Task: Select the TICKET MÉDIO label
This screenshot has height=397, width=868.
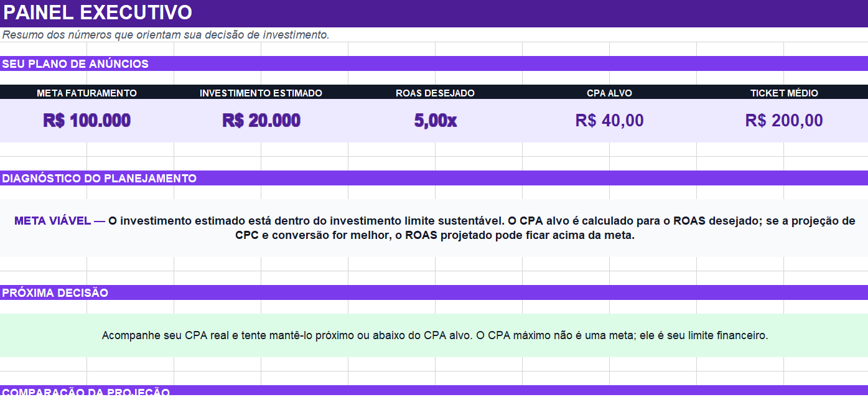Action: 784,93
